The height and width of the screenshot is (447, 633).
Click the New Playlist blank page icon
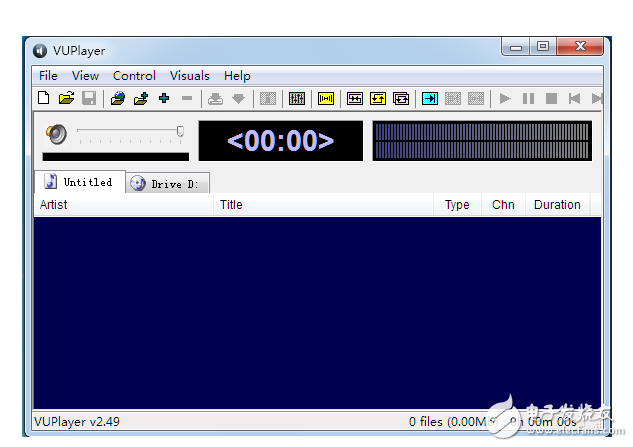pyautogui.click(x=43, y=98)
